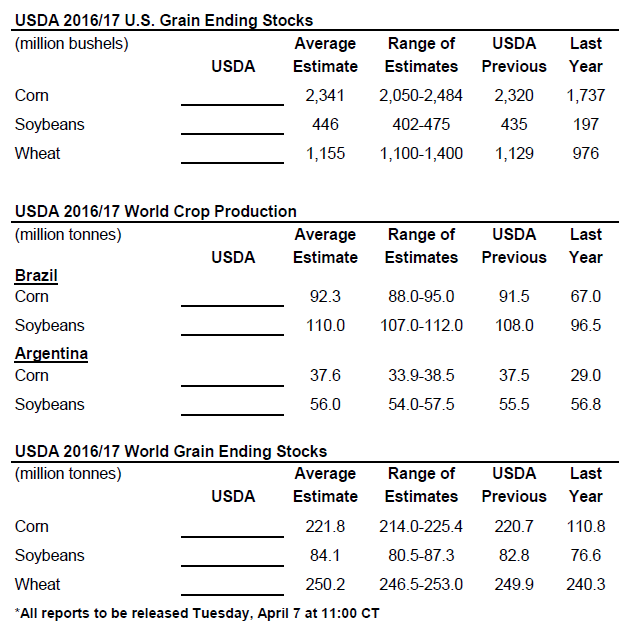Select the World Grain Ending Stocks title
The height and width of the screenshot is (633, 626).
(170, 451)
